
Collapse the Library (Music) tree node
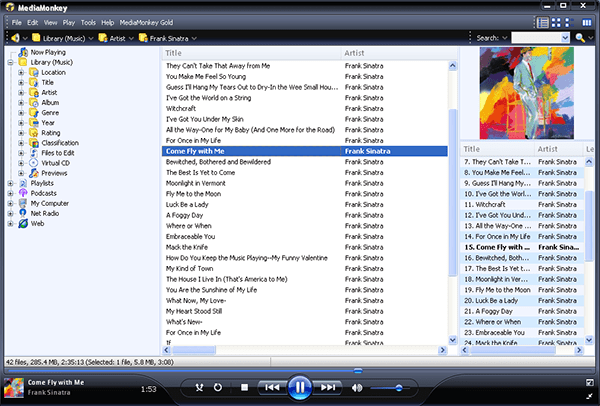10,62
